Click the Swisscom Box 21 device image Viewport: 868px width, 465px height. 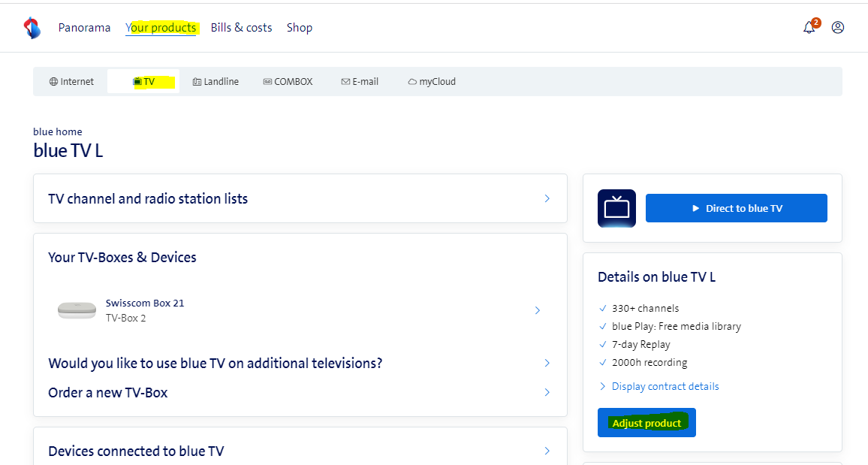click(77, 310)
